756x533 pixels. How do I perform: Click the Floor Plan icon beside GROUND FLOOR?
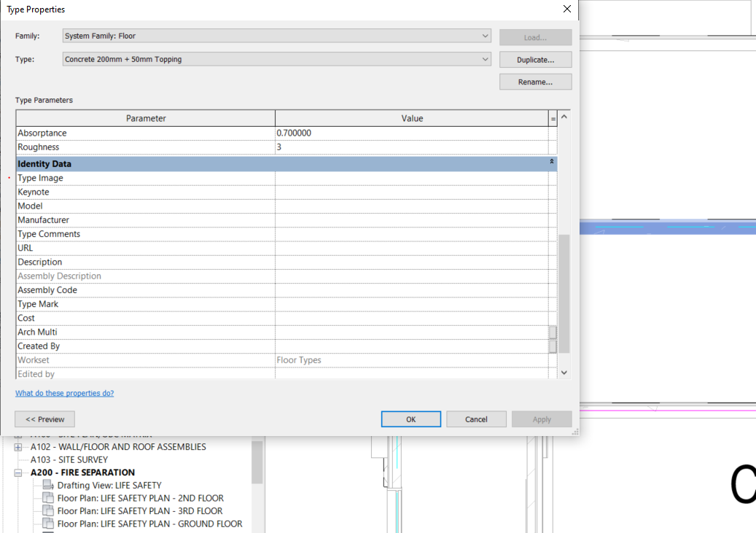click(48, 524)
